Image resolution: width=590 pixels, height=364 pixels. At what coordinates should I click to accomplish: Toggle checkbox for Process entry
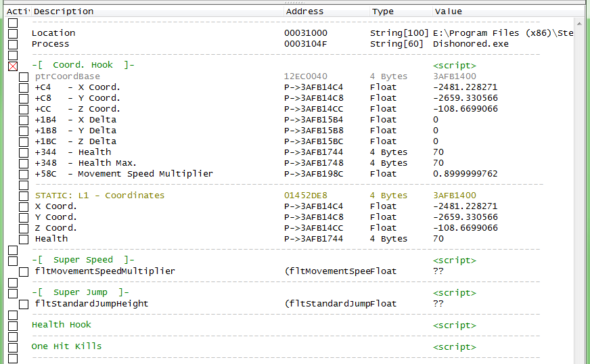click(13, 45)
